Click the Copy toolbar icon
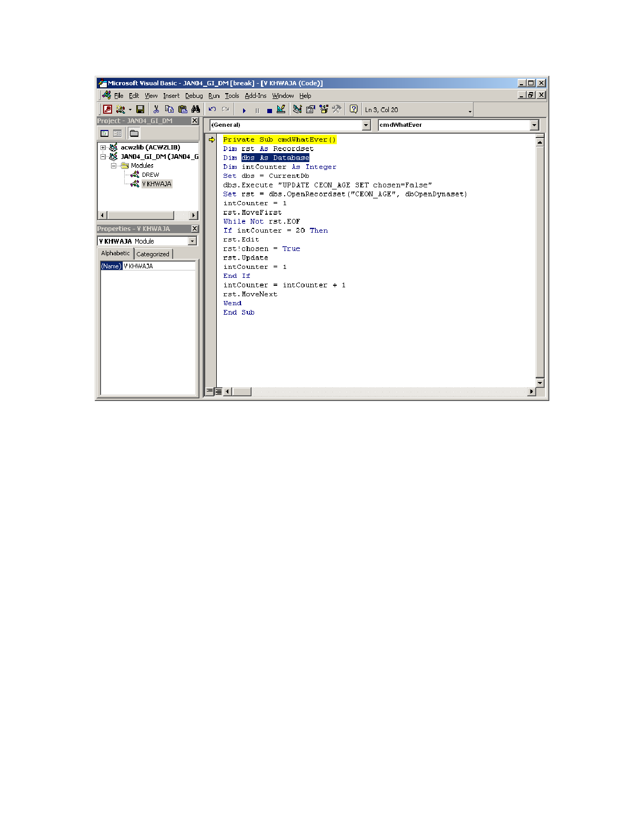Screen dimensions: 644x833 click(x=169, y=109)
